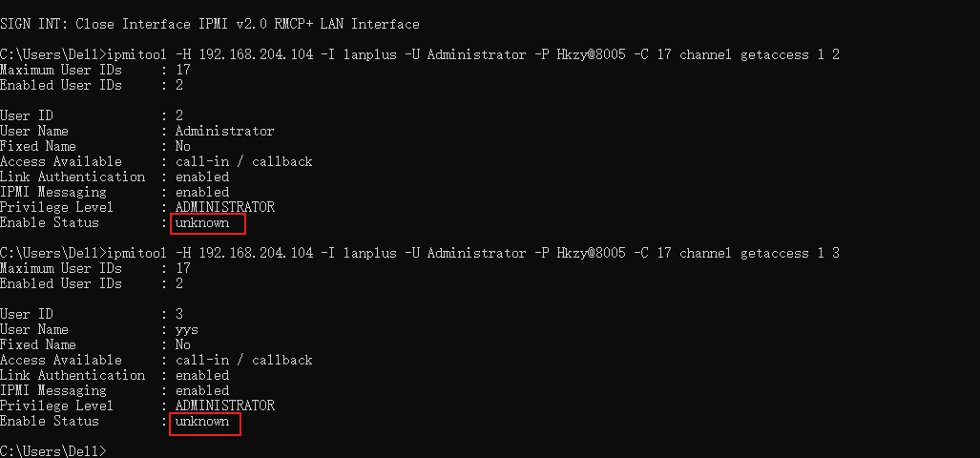This screenshot has height=458, width=980.
Task: Click the User ID value 2
Action: (179, 115)
